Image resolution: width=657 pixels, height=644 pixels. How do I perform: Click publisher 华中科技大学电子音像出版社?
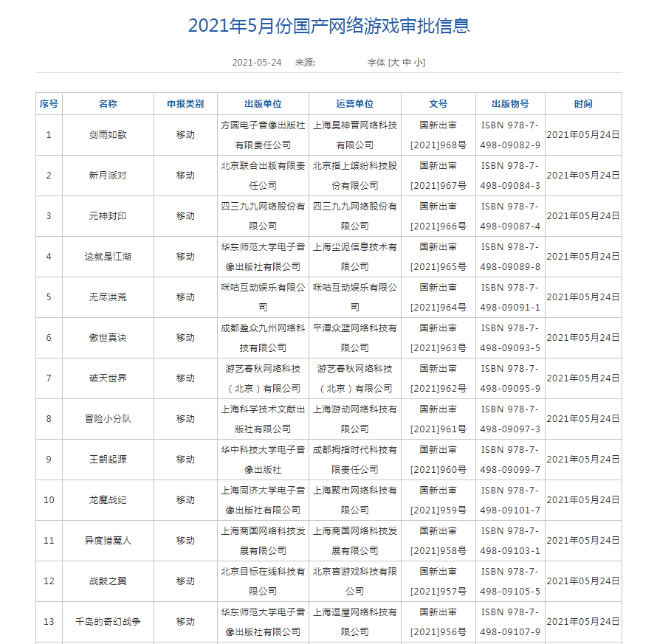263,460
